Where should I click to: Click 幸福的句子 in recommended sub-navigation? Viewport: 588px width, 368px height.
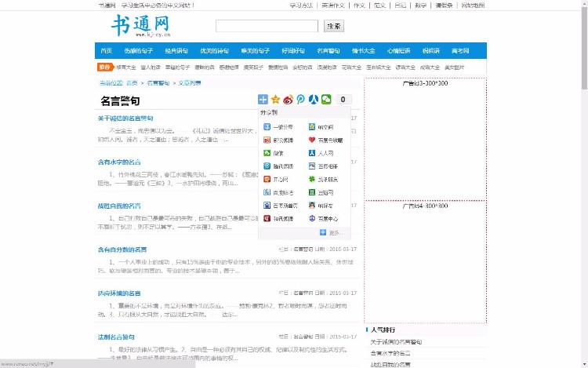[x=177, y=67]
